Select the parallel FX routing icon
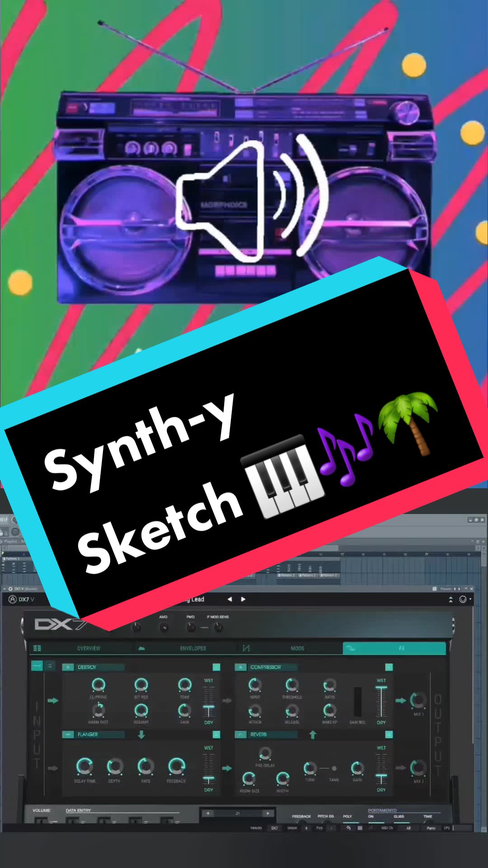This screenshot has width=488, height=868. click(x=50, y=665)
